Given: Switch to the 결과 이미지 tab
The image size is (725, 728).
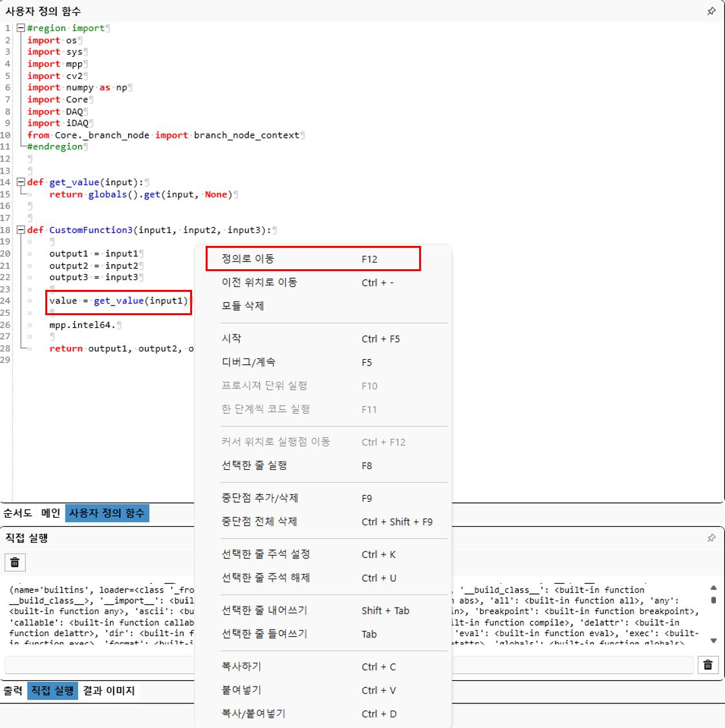Looking at the screenshot, I should [109, 690].
